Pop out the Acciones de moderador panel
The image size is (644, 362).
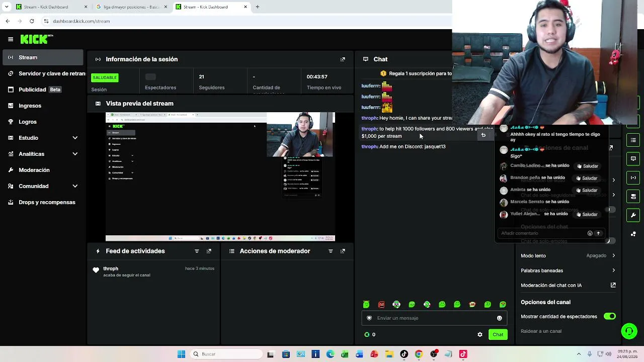[343, 251]
